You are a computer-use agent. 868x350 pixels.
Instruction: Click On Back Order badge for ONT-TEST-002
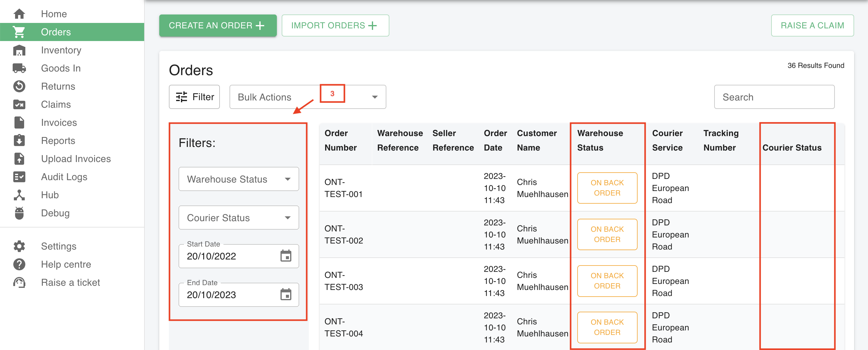[x=607, y=234]
